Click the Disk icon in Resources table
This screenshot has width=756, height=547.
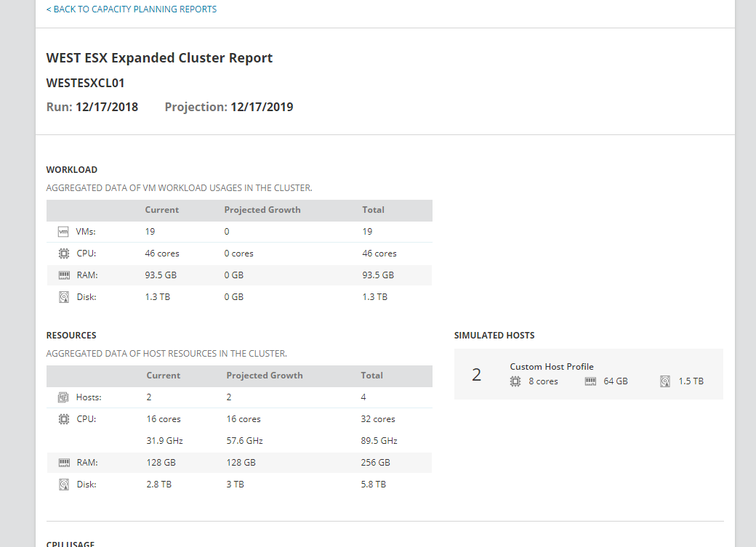click(x=64, y=485)
